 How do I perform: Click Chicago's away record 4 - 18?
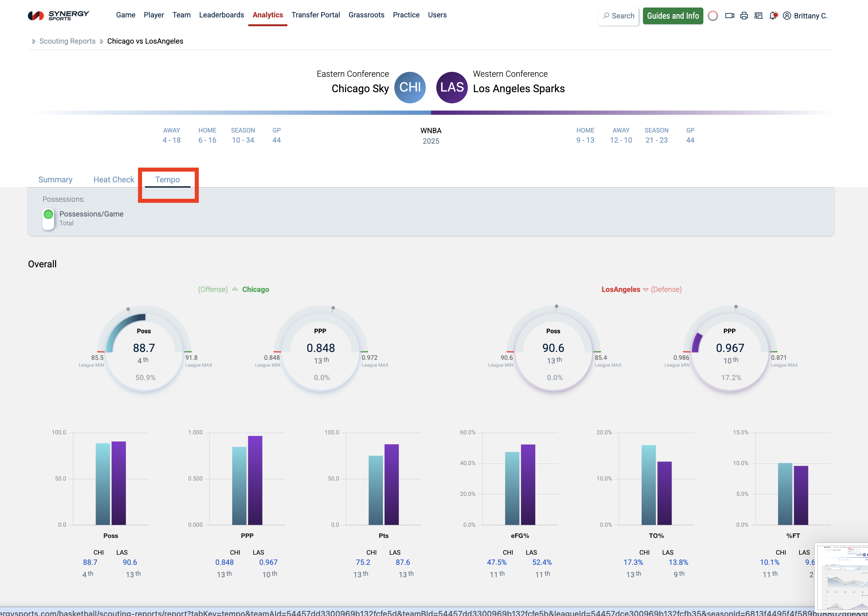(172, 140)
